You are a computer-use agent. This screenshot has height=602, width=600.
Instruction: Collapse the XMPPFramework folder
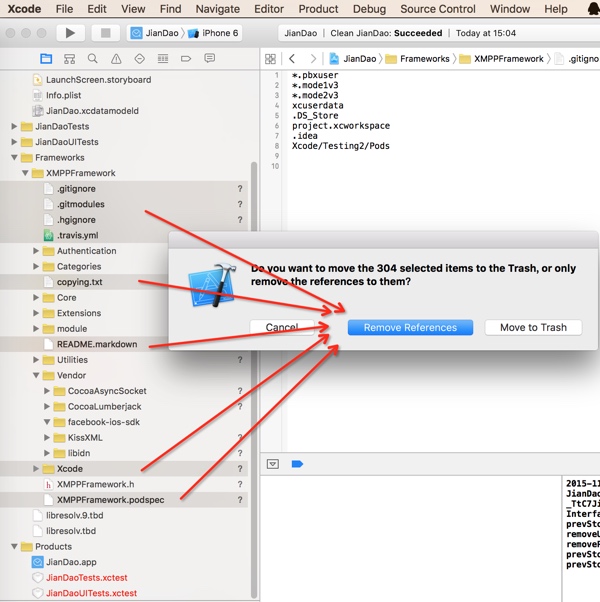click(25, 173)
